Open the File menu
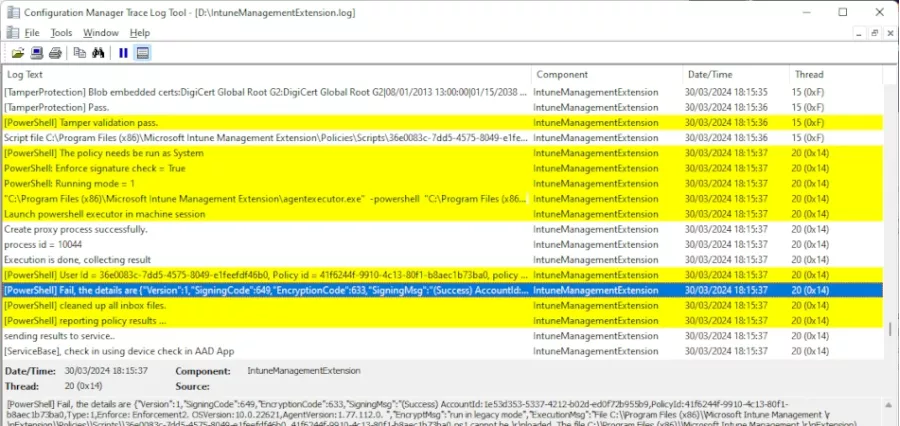 coord(32,33)
